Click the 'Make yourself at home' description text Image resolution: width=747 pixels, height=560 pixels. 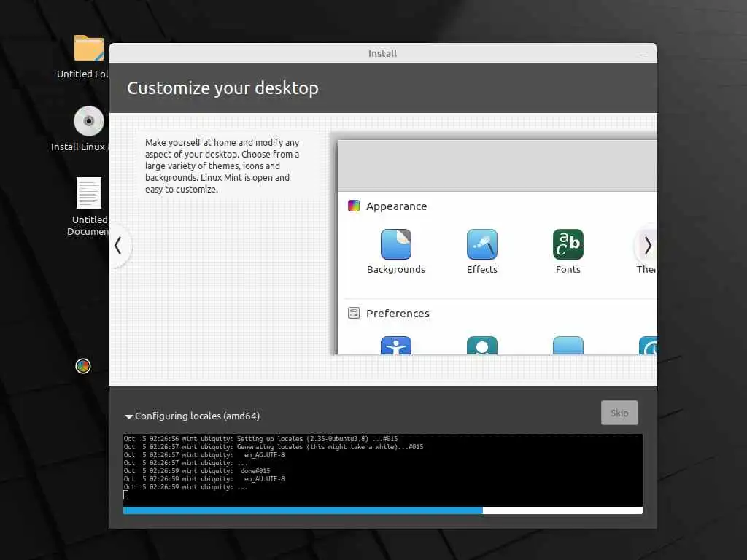[222, 166]
